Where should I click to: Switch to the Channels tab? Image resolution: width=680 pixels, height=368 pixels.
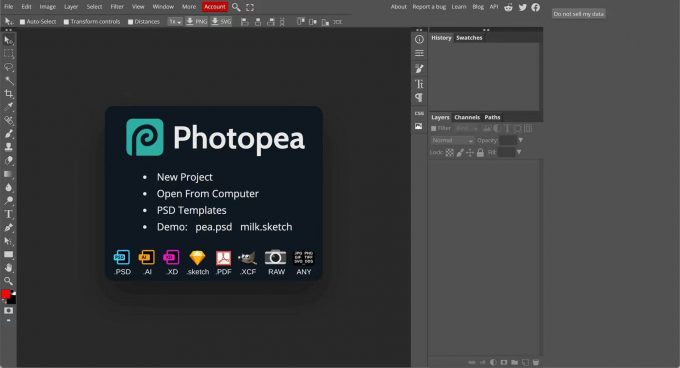click(467, 117)
